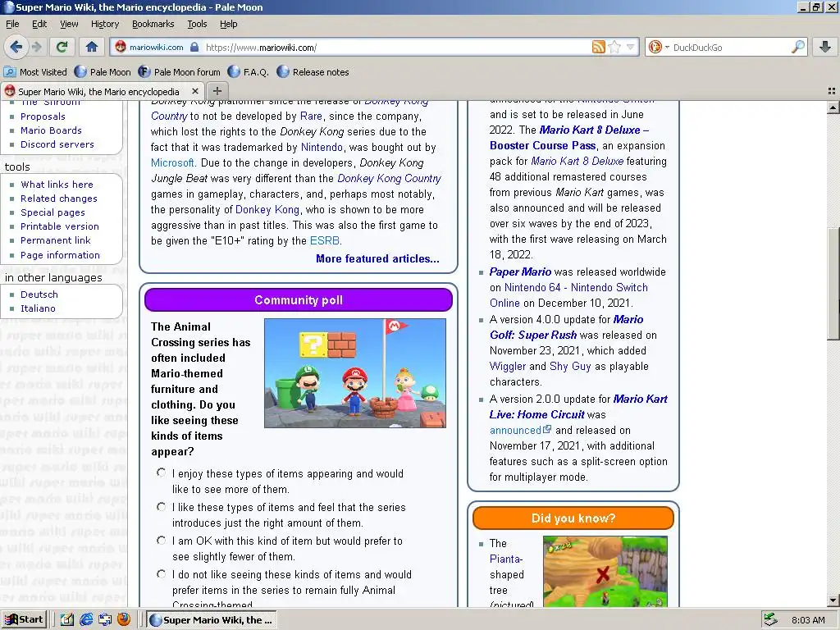Start search with the magnifying glass icon
The image size is (840, 630).
point(798,47)
